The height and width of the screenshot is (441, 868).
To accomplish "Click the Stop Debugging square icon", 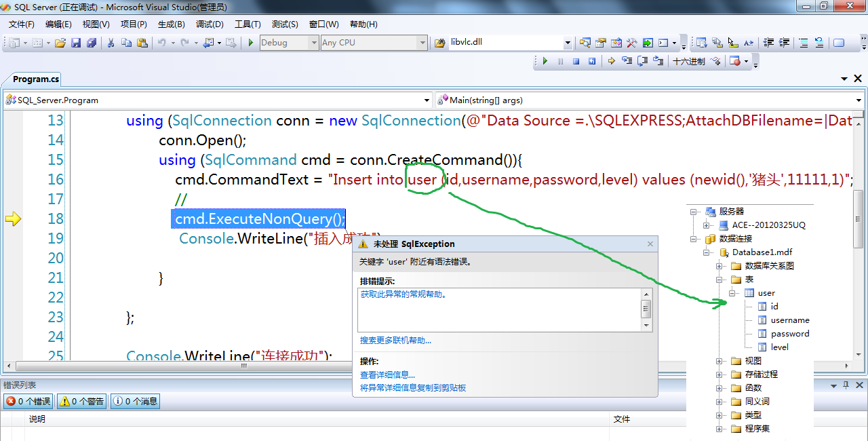I will (x=576, y=61).
